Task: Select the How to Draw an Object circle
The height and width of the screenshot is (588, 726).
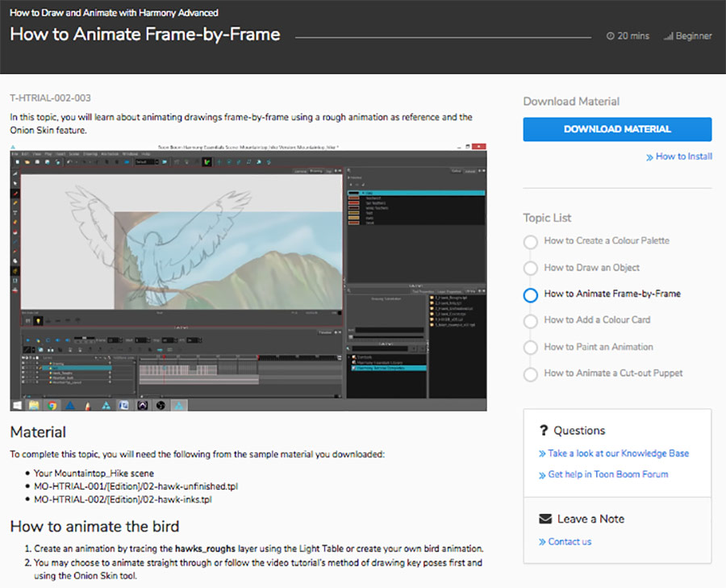Action: (x=530, y=269)
